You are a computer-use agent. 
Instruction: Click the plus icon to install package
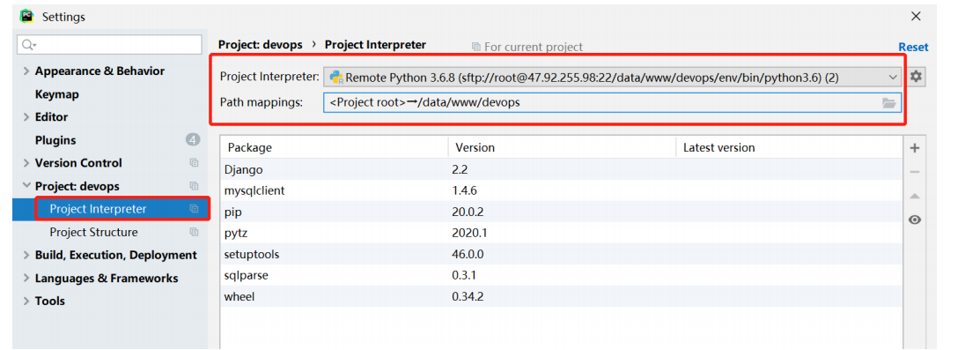click(x=914, y=148)
